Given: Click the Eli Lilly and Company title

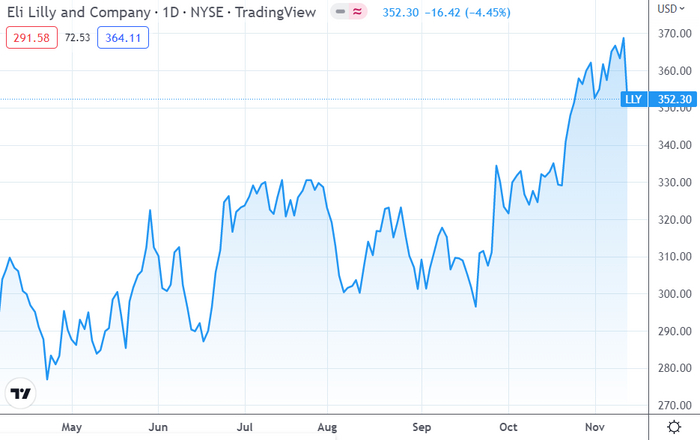Looking at the screenshot, I should (79, 12).
